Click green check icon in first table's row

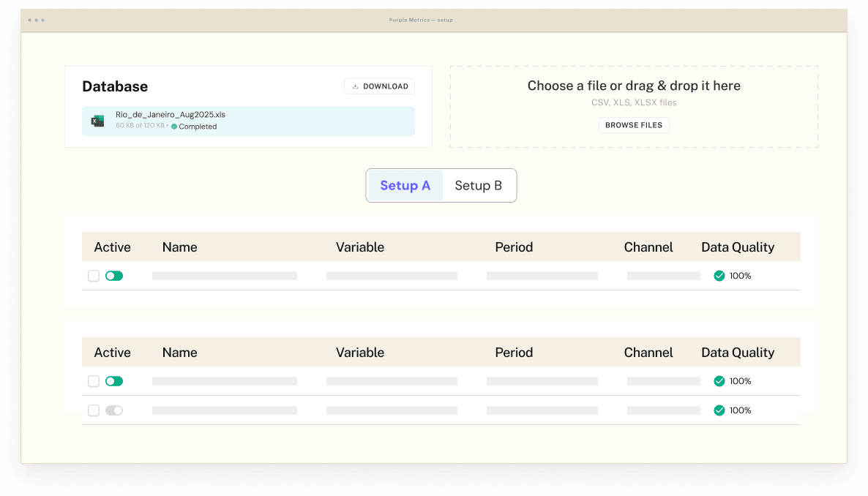(x=719, y=276)
